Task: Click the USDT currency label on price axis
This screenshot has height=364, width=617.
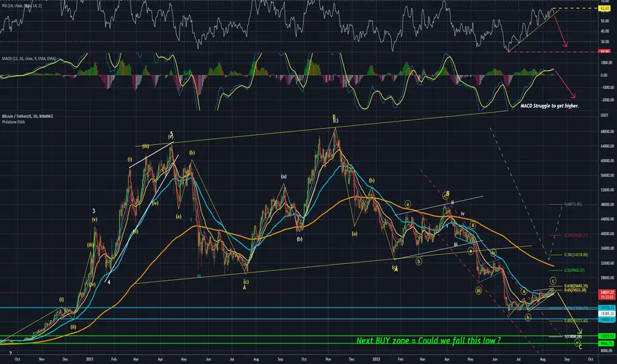Action: (604, 115)
